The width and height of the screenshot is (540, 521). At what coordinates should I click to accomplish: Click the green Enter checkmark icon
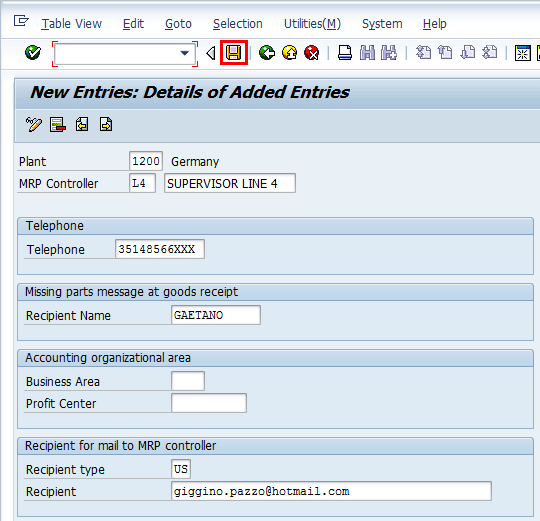tap(33, 53)
